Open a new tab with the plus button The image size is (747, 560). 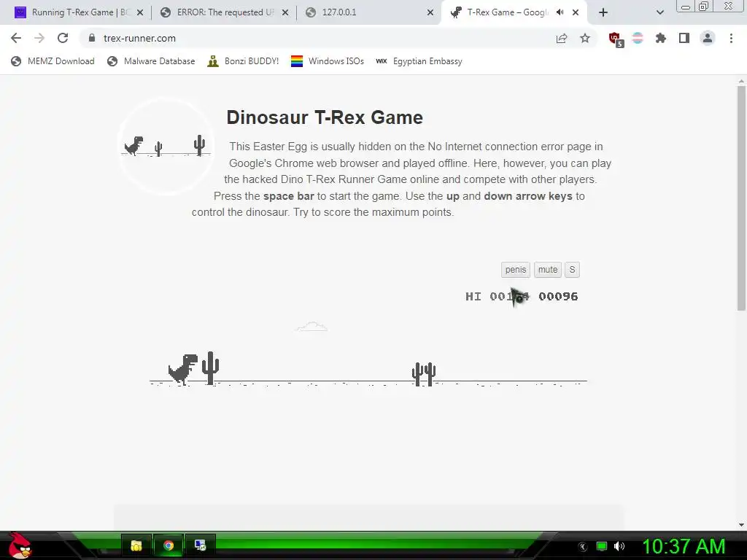603,12
